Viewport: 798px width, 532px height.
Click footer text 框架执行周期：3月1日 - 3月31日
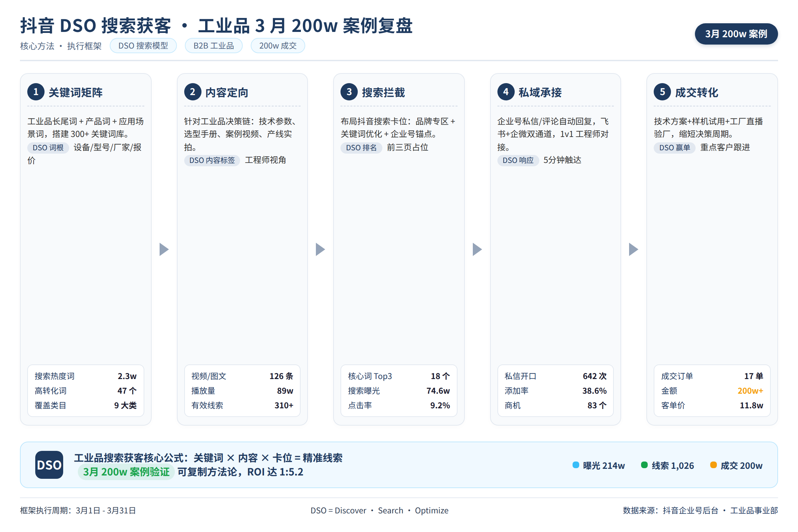pos(78,510)
